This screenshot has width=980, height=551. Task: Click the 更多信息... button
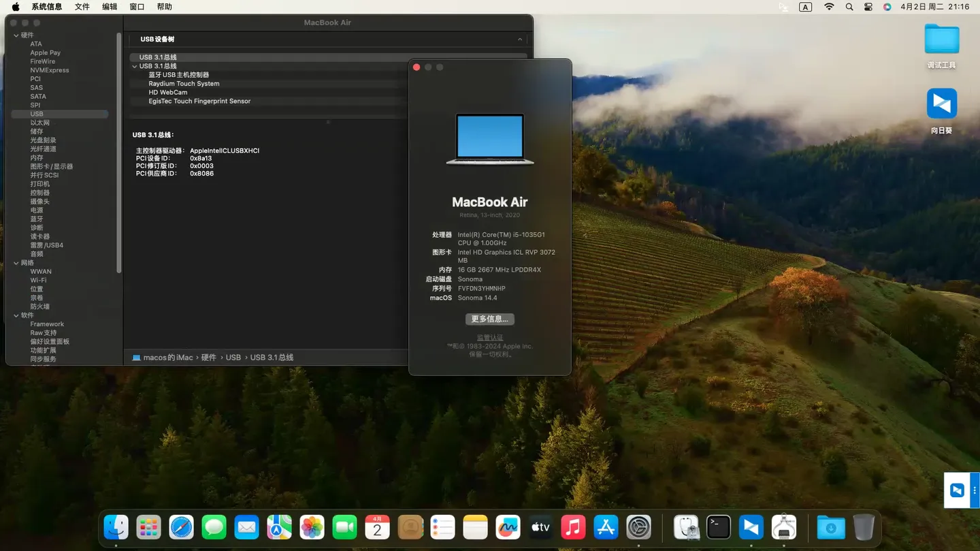489,319
